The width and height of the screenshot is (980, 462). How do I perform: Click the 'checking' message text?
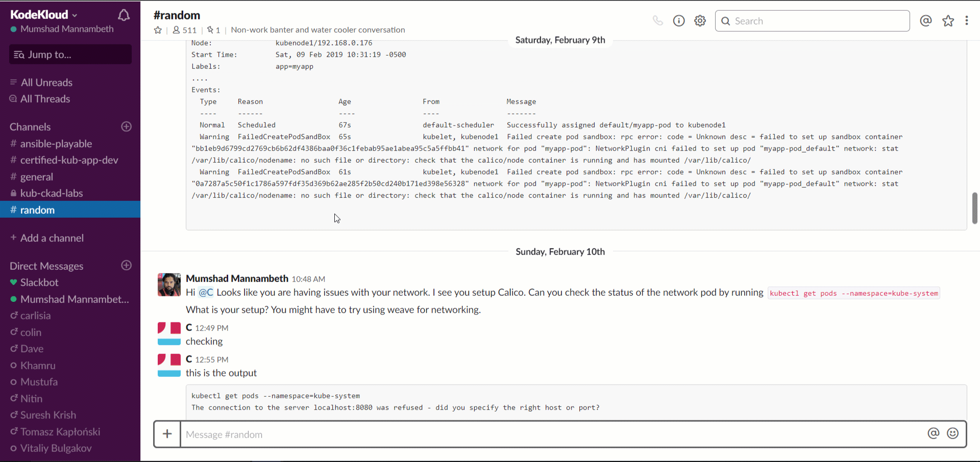pyautogui.click(x=204, y=342)
